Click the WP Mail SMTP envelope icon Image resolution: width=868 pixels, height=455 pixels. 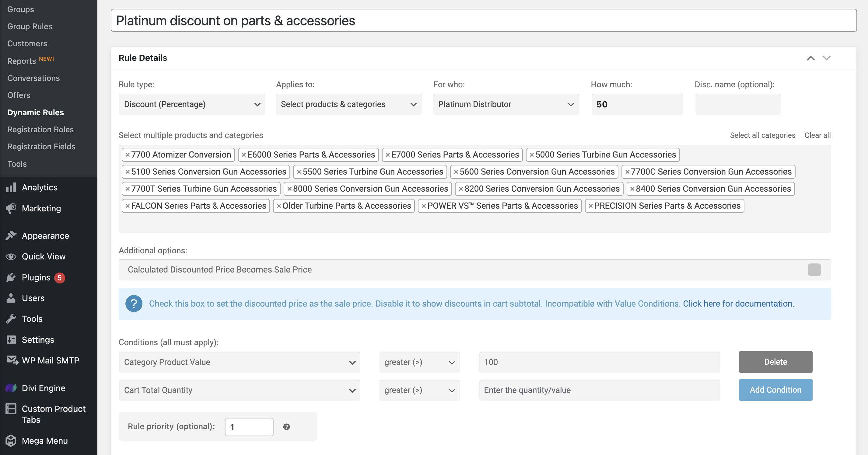tap(12, 360)
